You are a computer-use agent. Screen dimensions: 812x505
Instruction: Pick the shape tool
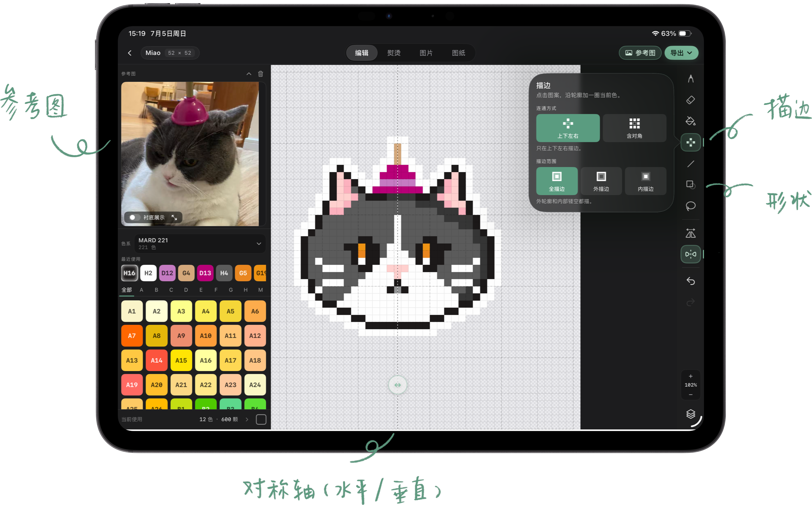point(690,185)
